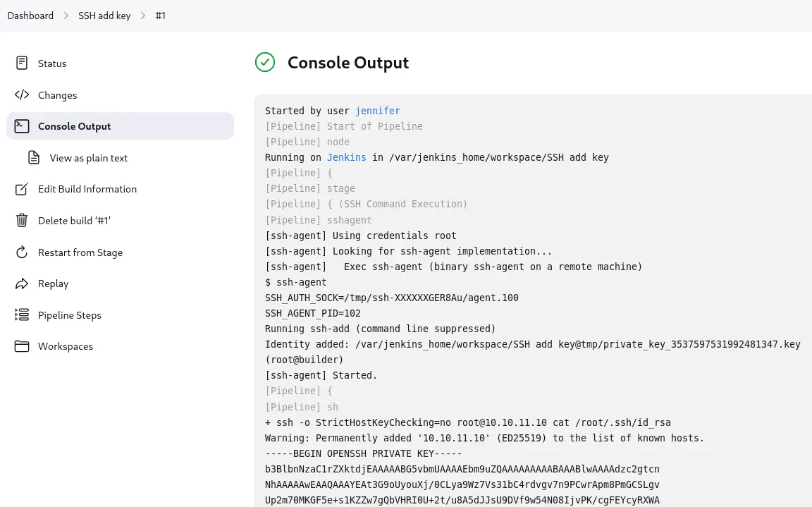Click the green build success checkmark

[265, 63]
